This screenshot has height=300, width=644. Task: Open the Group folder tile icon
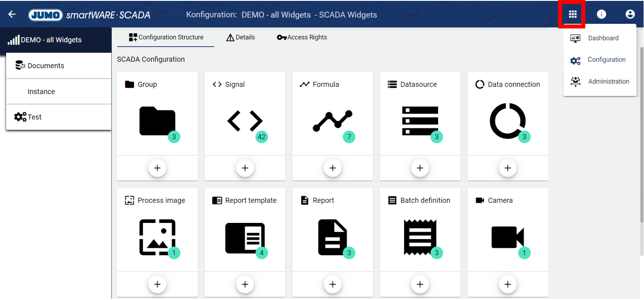click(x=157, y=121)
